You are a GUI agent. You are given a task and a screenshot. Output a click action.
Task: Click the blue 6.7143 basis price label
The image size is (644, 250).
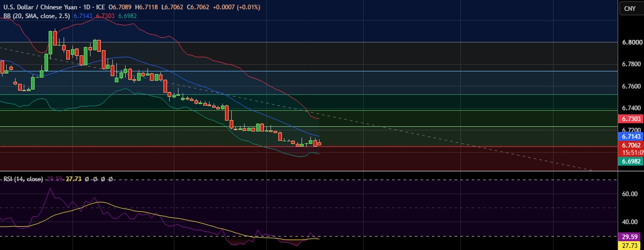coord(631,136)
